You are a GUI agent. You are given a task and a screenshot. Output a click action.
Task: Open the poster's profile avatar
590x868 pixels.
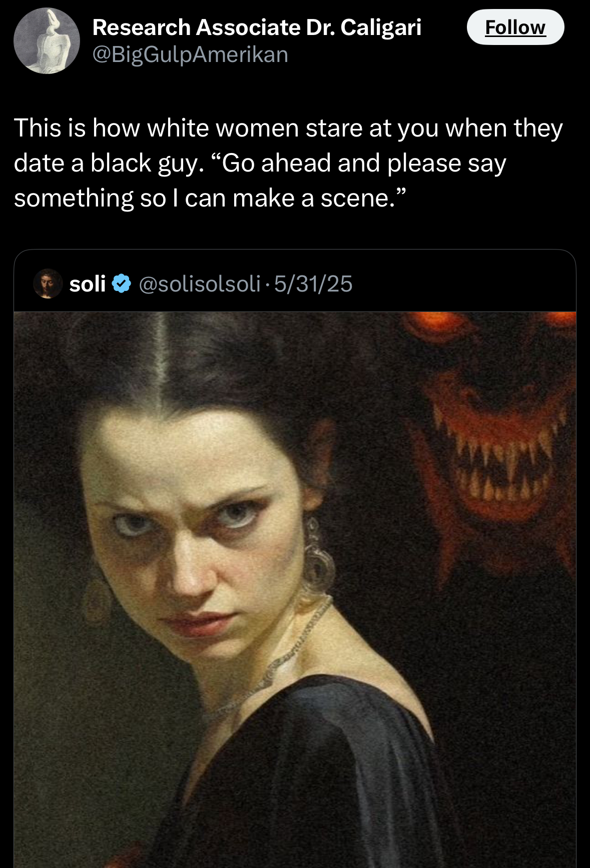tap(47, 41)
